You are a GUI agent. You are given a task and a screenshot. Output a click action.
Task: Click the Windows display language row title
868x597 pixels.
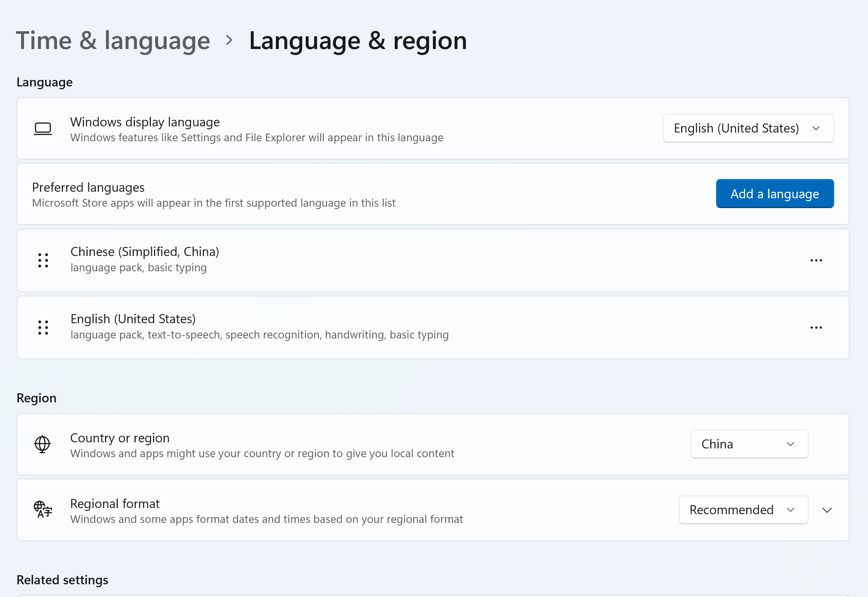point(145,122)
